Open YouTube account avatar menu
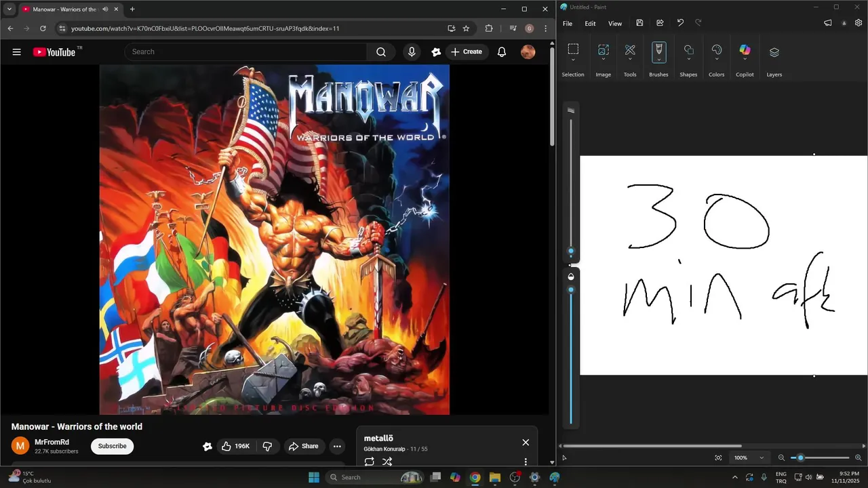This screenshot has width=868, height=488. 528,52
